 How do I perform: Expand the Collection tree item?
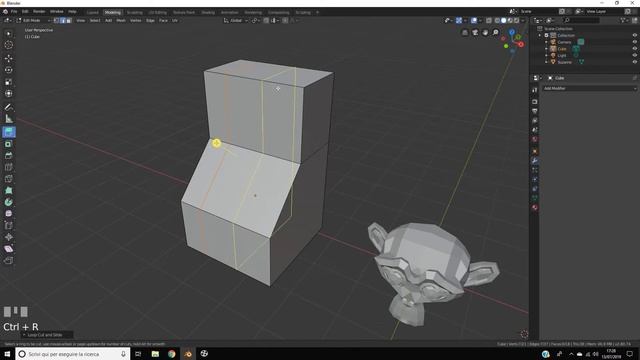point(540,36)
